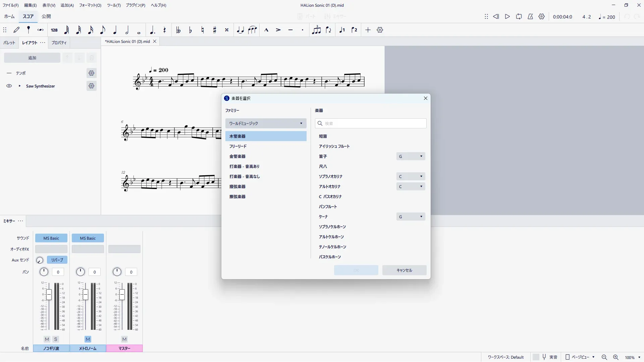This screenshot has width=644, height=362.
Task: Open the key dropdown for ソプラノオカリナ
Action: (411, 177)
